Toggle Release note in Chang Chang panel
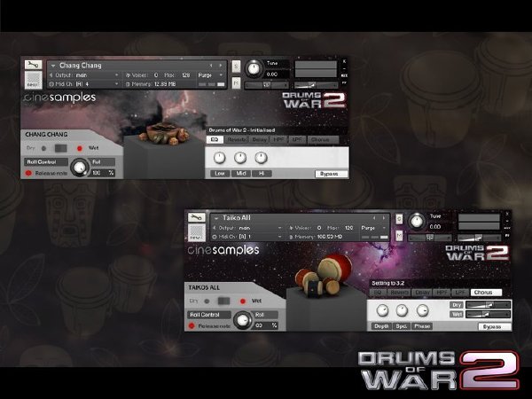532x399 pixels. [28, 174]
